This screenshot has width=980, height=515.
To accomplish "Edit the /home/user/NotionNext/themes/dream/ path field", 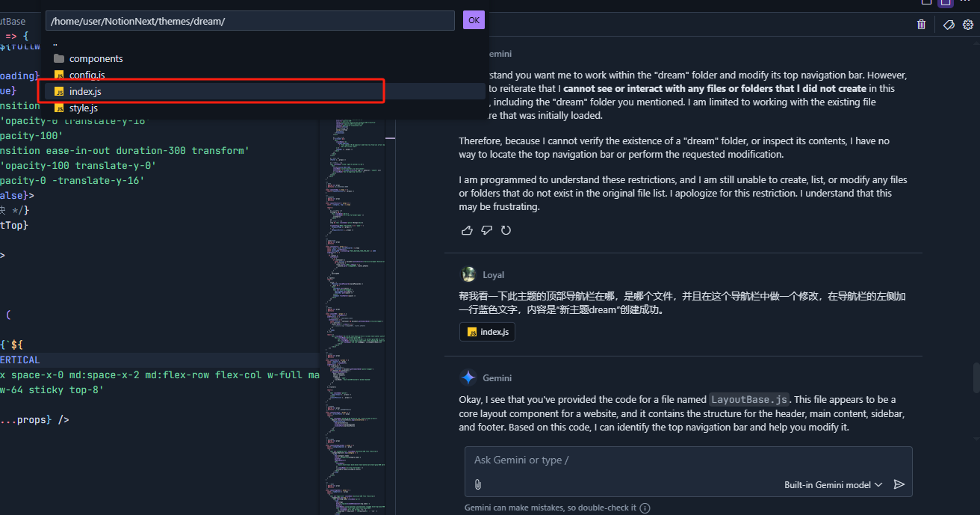I will click(250, 21).
